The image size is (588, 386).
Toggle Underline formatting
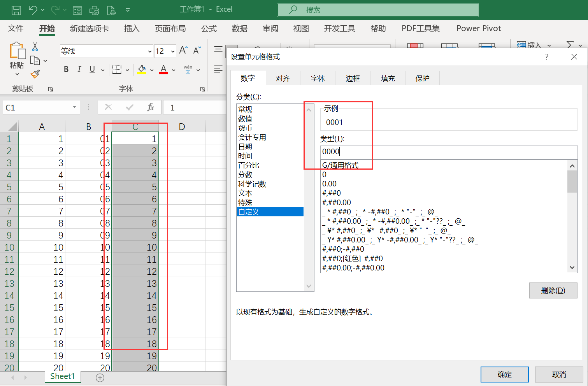(92, 69)
